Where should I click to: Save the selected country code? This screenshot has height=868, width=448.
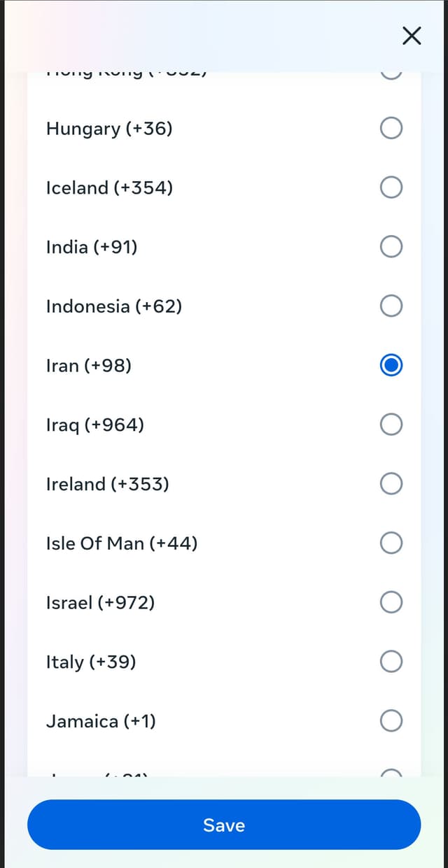point(224,825)
